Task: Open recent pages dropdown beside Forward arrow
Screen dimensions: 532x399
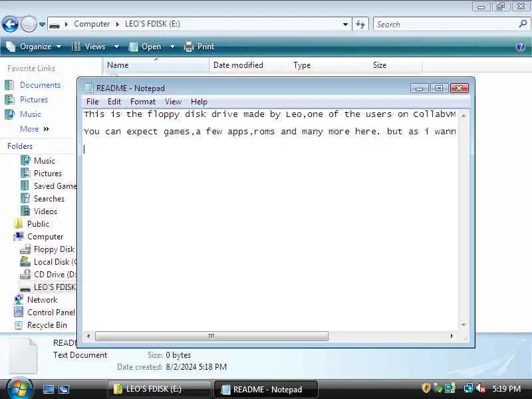Action: [x=42, y=25]
